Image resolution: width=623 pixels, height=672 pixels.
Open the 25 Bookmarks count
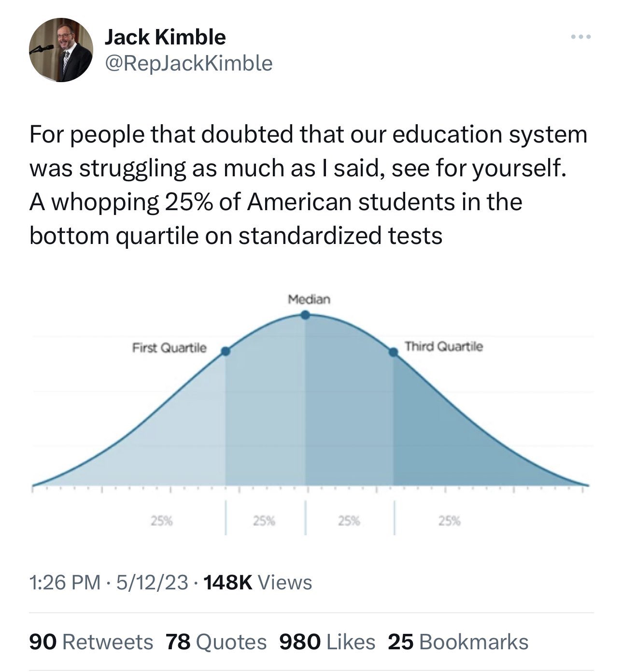coord(458,642)
